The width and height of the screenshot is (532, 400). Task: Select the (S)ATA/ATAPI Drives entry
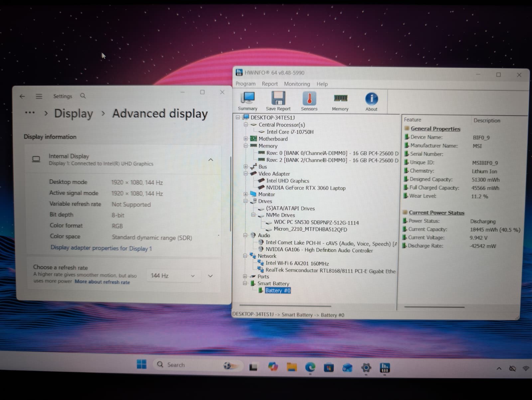pyautogui.click(x=290, y=208)
